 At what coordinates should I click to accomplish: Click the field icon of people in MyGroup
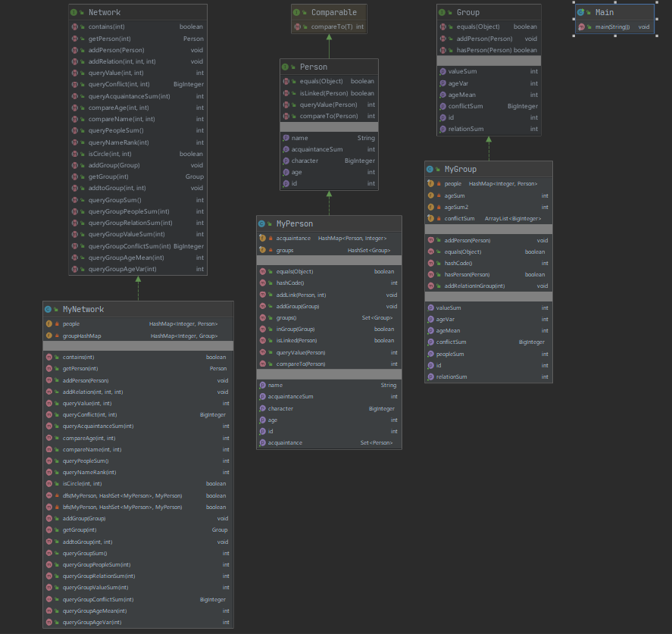click(x=430, y=183)
